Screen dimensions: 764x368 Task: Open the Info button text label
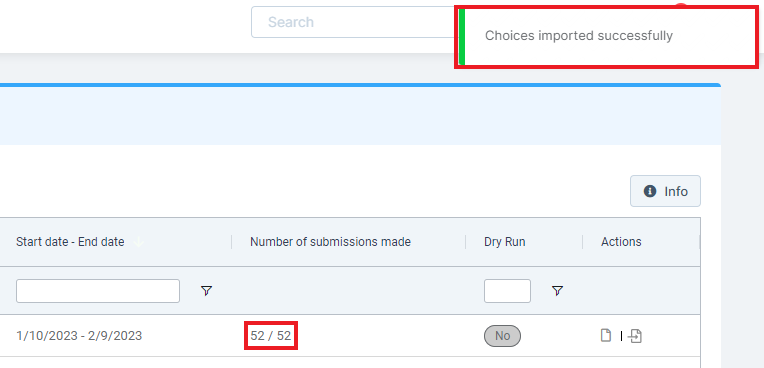(676, 191)
